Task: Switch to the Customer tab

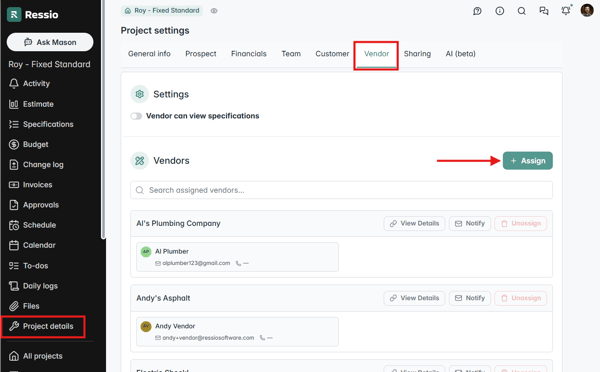Action: coord(332,54)
